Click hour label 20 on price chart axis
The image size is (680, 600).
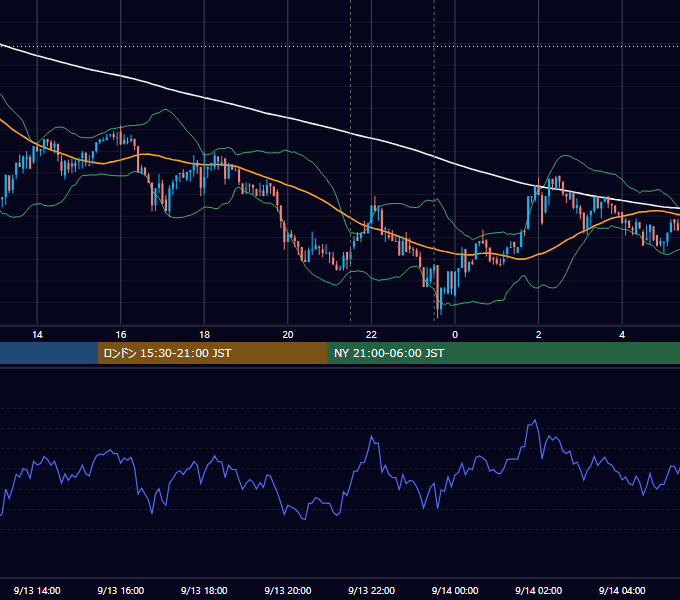click(x=288, y=335)
